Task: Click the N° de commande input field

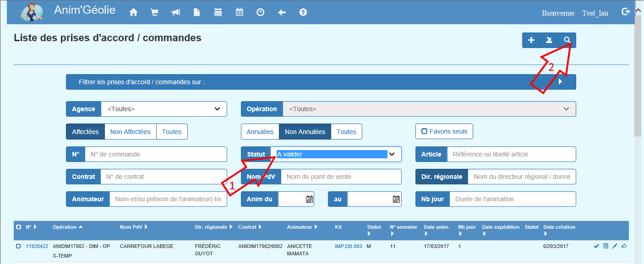Action: [x=156, y=154]
